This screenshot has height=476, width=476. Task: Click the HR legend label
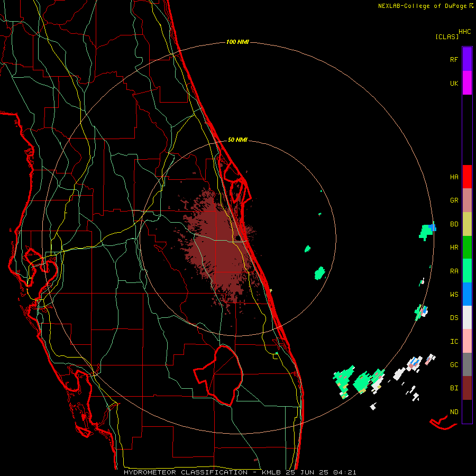(454, 248)
